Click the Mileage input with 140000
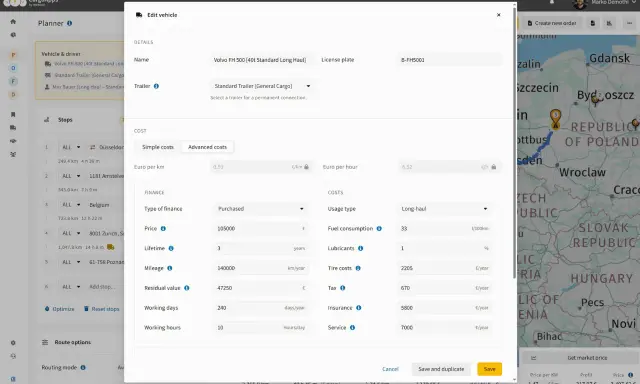Screen dimensions: 640x384 pos(260,268)
